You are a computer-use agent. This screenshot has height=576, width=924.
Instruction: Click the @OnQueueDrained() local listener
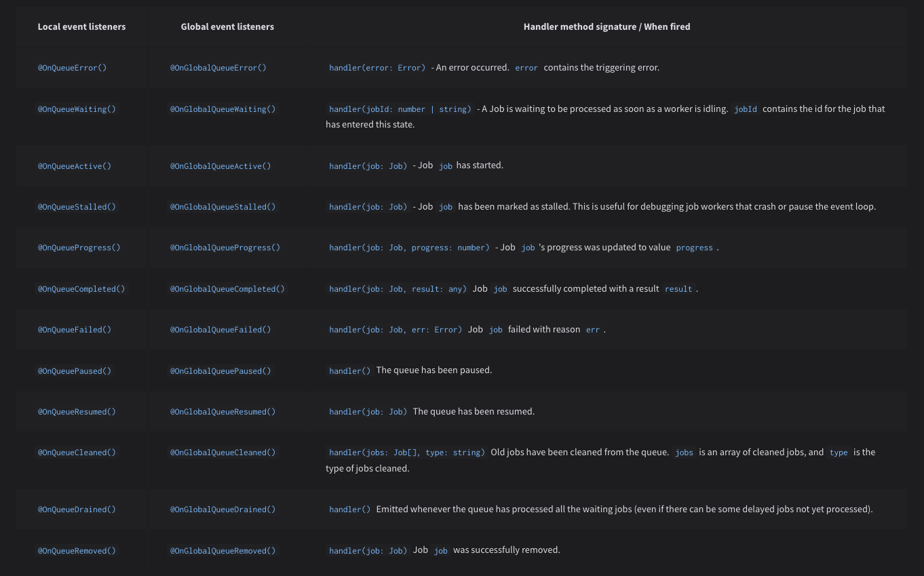pos(77,510)
